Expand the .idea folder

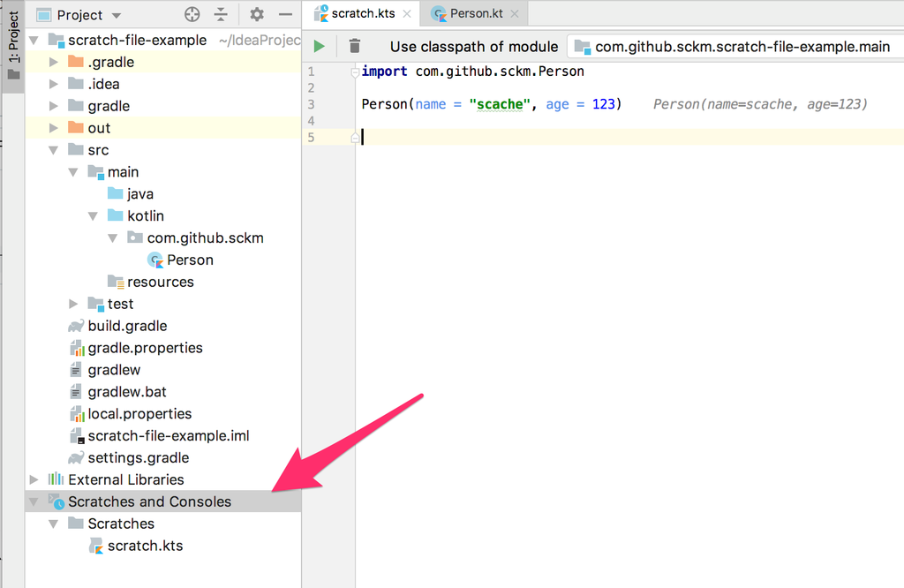coord(54,84)
